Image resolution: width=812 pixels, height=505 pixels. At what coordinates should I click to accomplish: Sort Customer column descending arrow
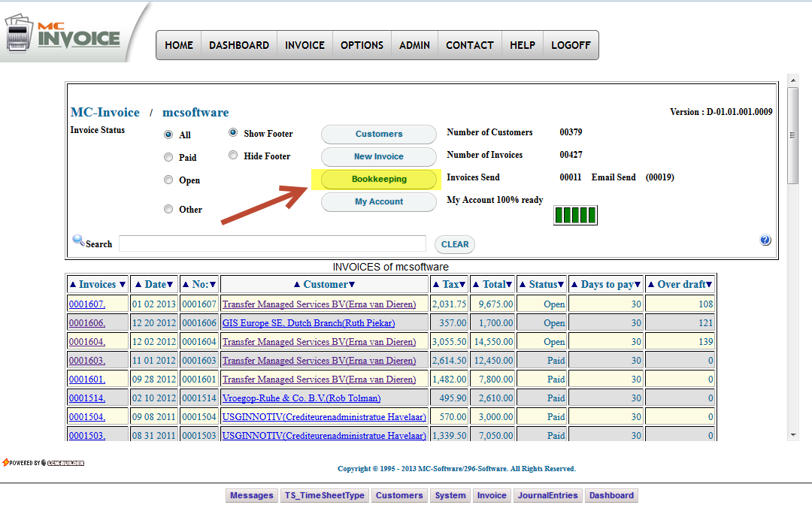(x=352, y=285)
